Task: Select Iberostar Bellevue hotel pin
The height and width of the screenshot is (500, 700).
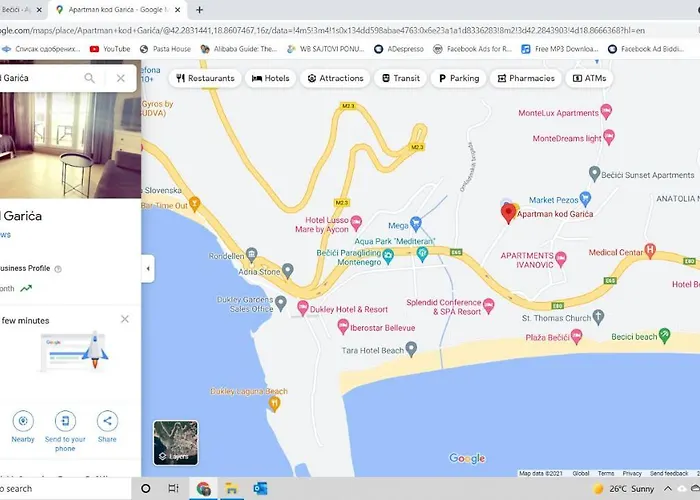Action: point(343,327)
